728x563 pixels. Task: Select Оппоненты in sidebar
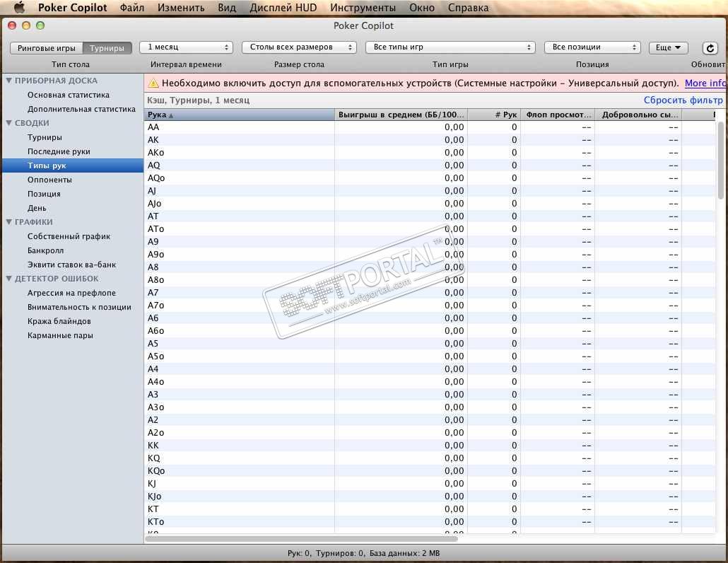[x=49, y=180]
